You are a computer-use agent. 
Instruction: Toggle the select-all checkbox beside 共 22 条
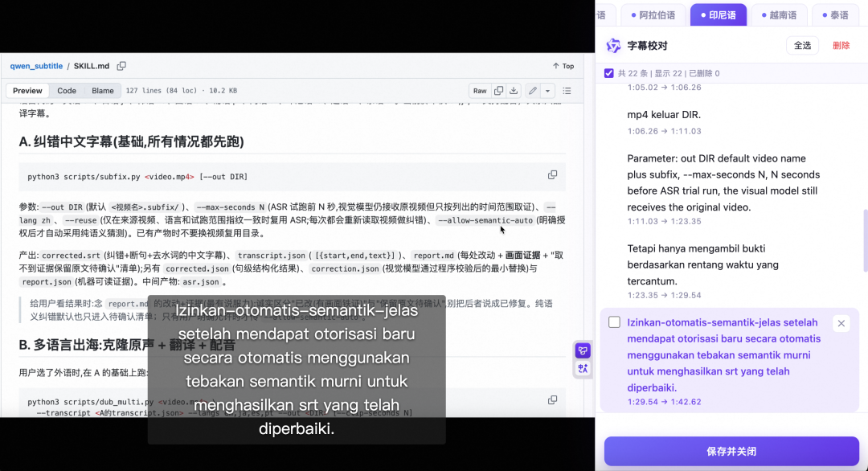tap(609, 73)
